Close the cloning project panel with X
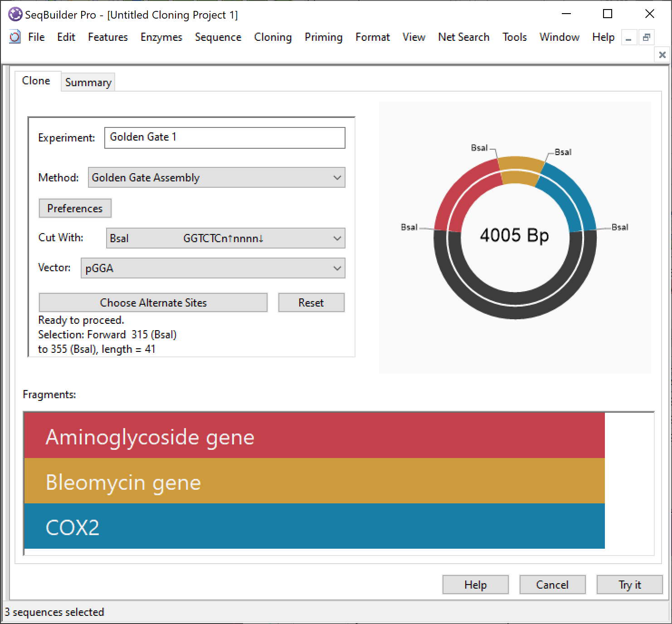The image size is (672, 624). (662, 55)
